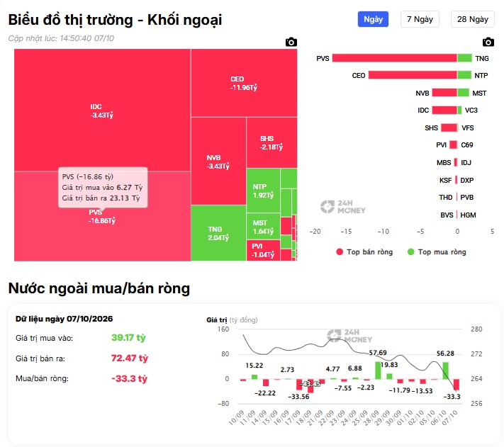Viewport: 504px width, 447px height.
Task: Click the camera icon above the treemap
Action: 291,42
